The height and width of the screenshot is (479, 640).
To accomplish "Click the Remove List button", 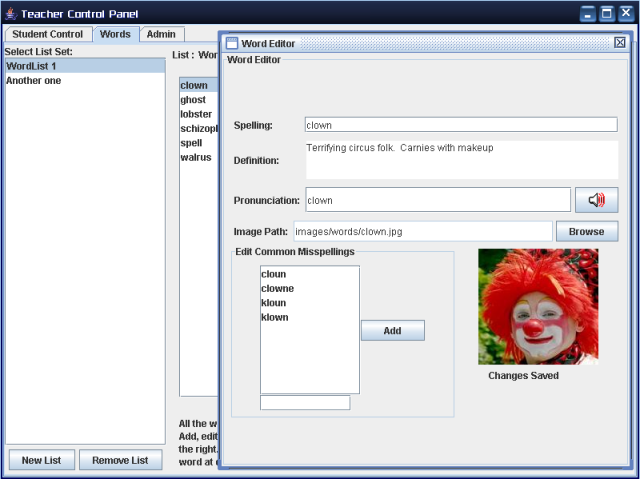I will click(x=120, y=460).
